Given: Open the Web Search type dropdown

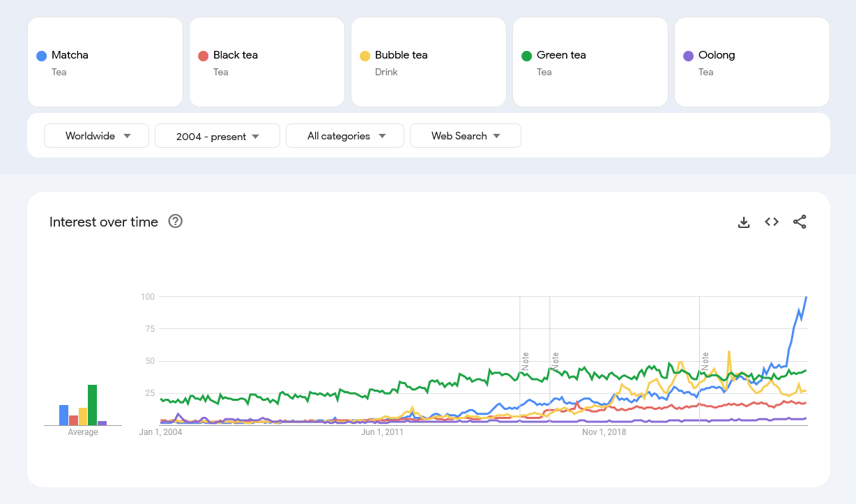Looking at the screenshot, I should 466,136.
